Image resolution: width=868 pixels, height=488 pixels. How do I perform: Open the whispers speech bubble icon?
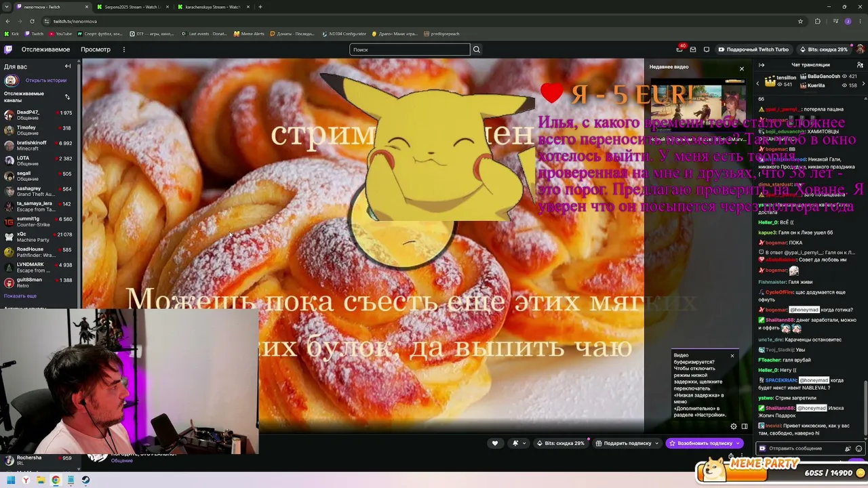click(707, 49)
